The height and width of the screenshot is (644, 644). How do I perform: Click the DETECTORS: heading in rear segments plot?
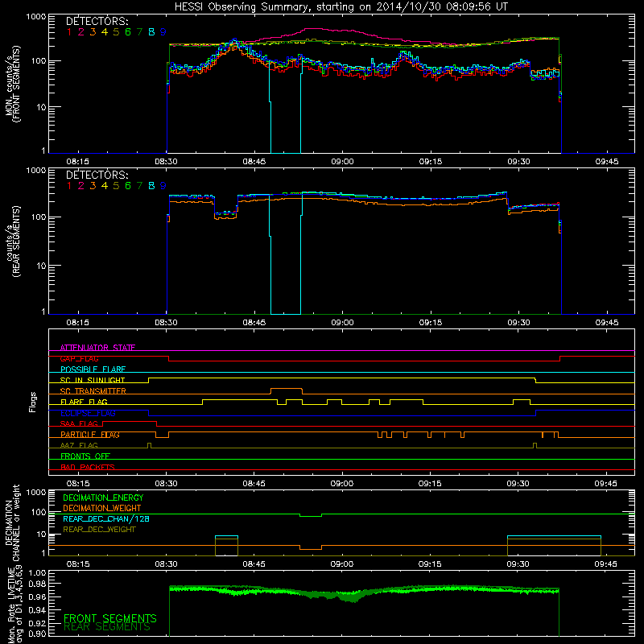coord(97,175)
